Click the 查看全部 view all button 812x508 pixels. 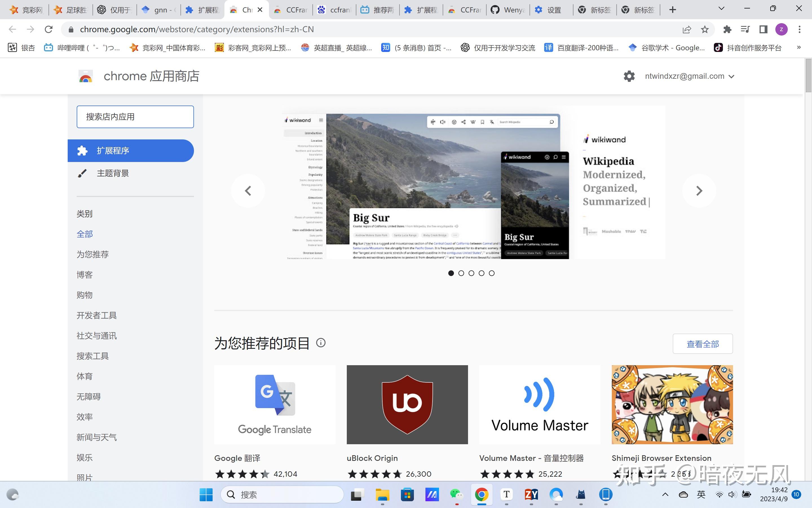pyautogui.click(x=703, y=344)
